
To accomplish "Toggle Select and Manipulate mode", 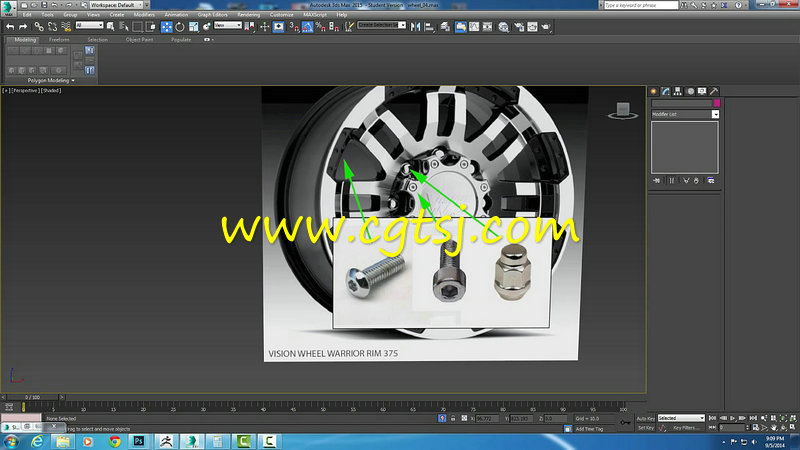I will [x=264, y=27].
